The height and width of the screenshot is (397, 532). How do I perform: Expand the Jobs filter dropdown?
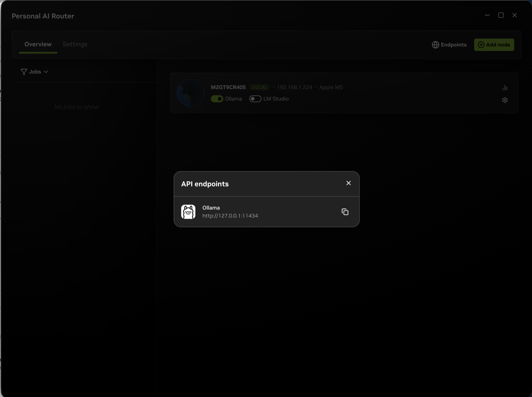point(35,72)
